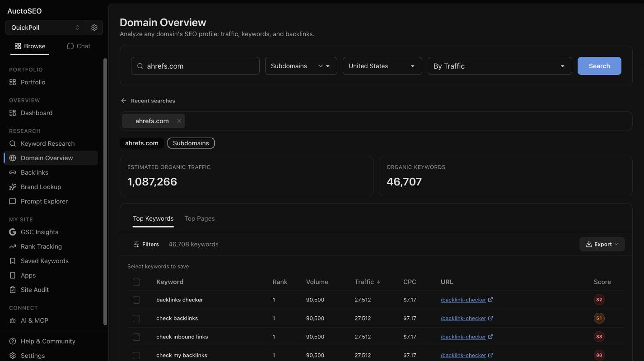This screenshot has height=361, width=644.
Task: Click the Saved Keywords bookmark icon
Action: (13, 261)
